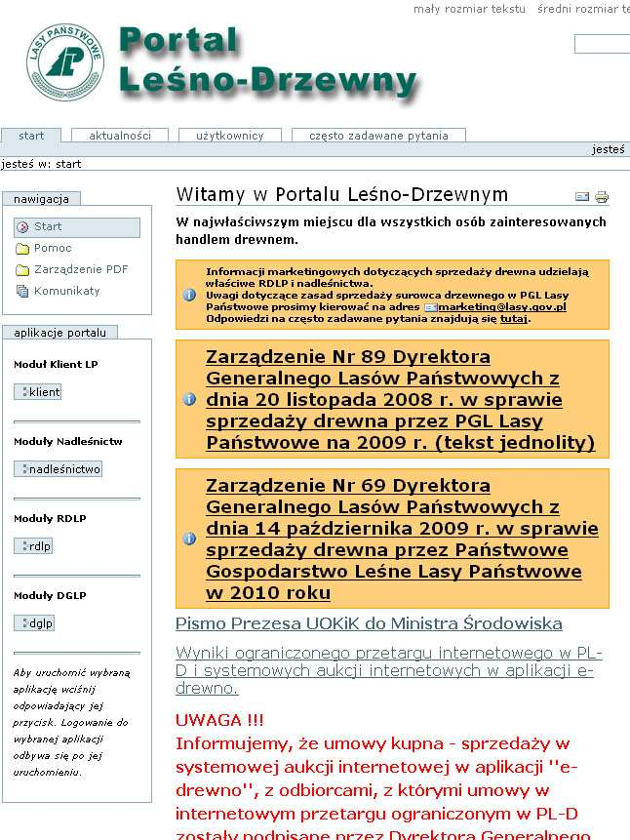Follow the 'tutaj' FAQ link
This screenshot has height=840, width=630.
pyautogui.click(x=514, y=319)
